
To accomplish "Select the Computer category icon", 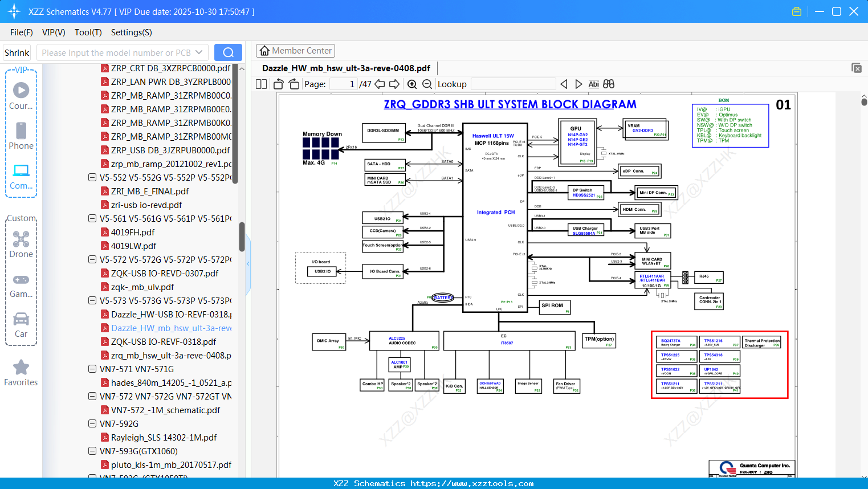I will (21, 176).
